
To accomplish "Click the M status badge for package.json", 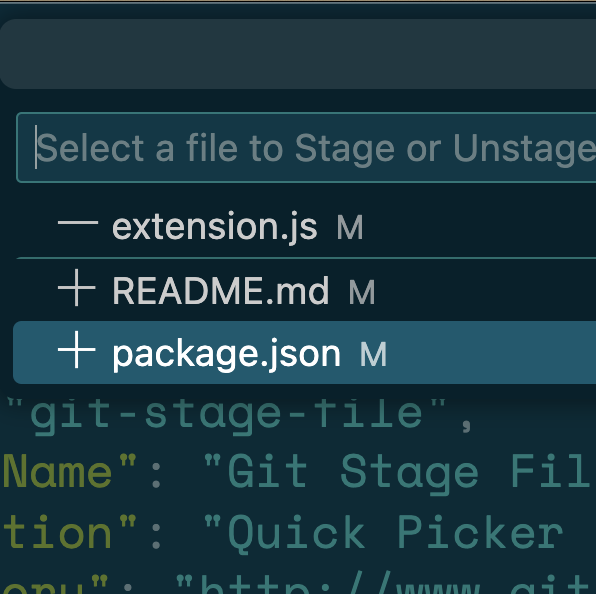I will click(373, 354).
